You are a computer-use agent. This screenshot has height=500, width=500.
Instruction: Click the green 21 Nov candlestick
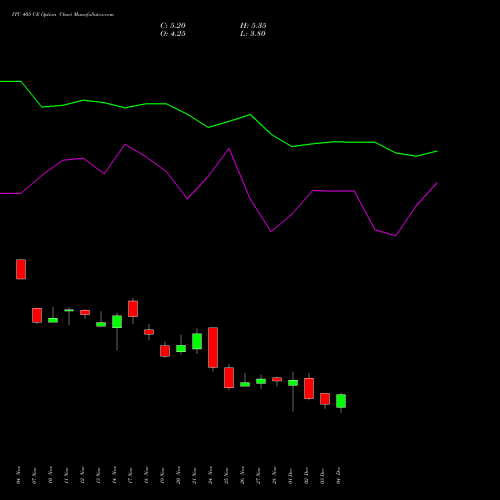[x=197, y=341]
